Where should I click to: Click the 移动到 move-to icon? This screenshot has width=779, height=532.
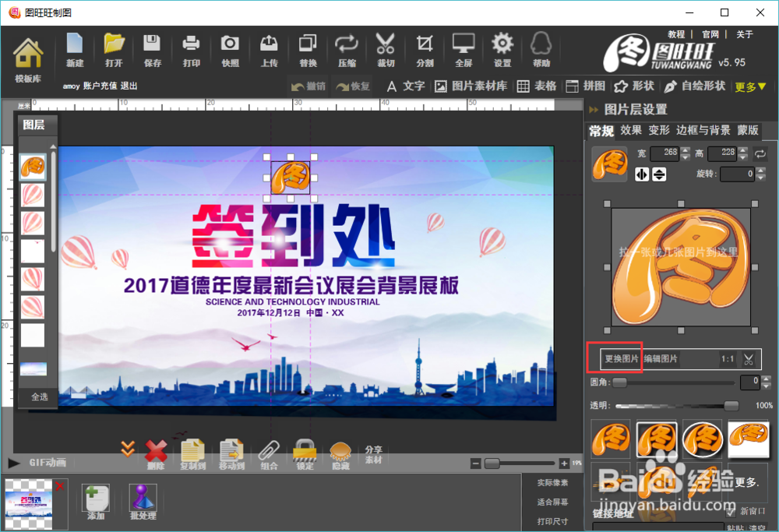(x=231, y=455)
